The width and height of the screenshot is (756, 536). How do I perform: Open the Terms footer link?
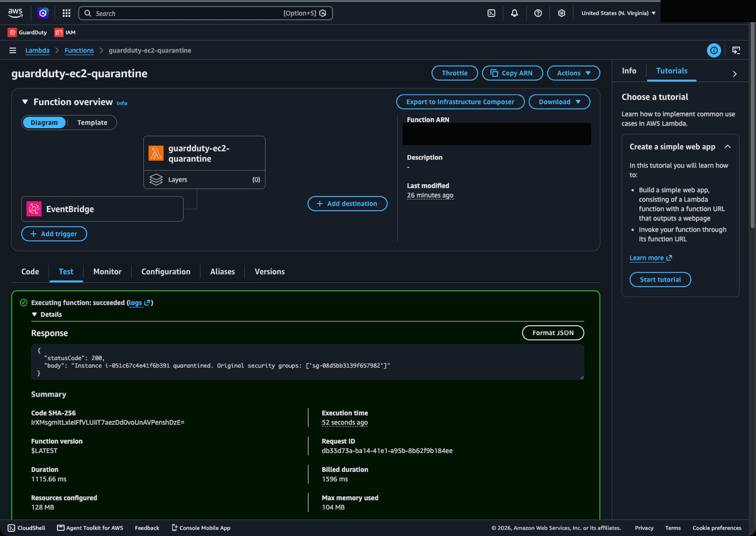673,528
